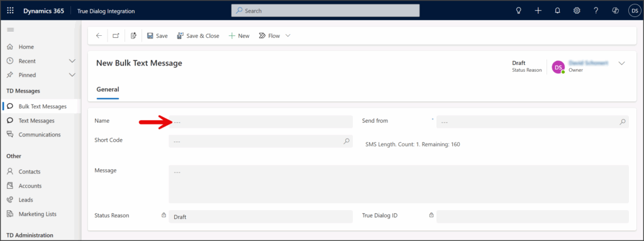Expand the Pinned section chevron
The height and width of the screenshot is (241, 644).
[x=72, y=75]
